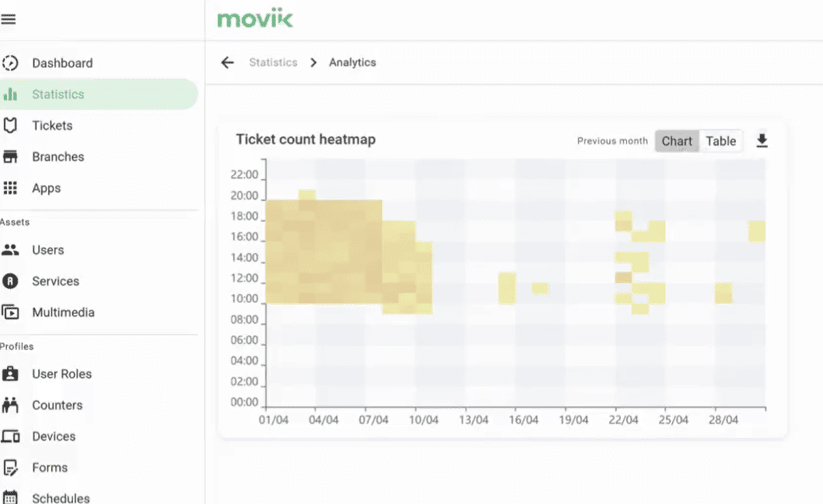
Task: Open the Counters profile entry
Action: click(x=57, y=405)
